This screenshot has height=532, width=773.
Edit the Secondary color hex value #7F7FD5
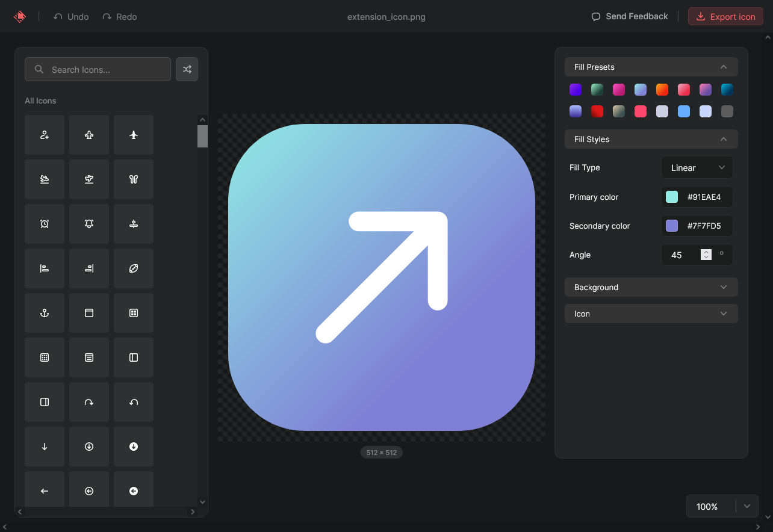(x=704, y=226)
